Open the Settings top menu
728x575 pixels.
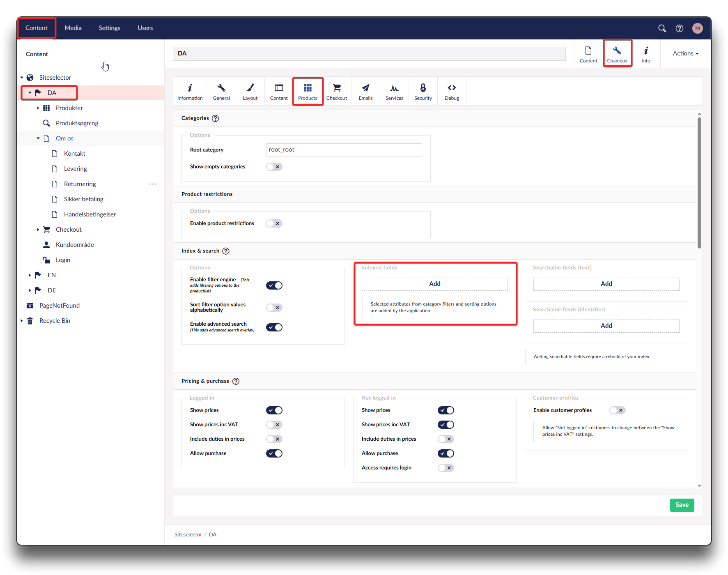[x=109, y=28]
